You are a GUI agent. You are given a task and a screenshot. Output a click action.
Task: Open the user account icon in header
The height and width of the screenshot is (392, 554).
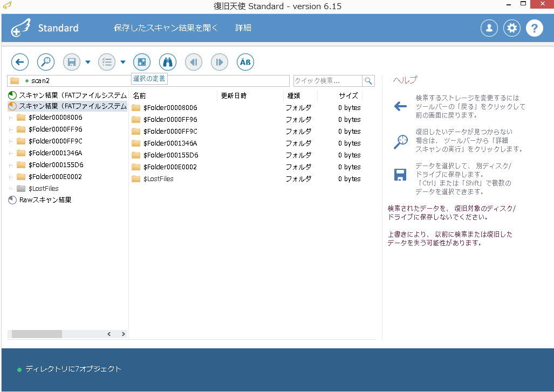(x=489, y=28)
